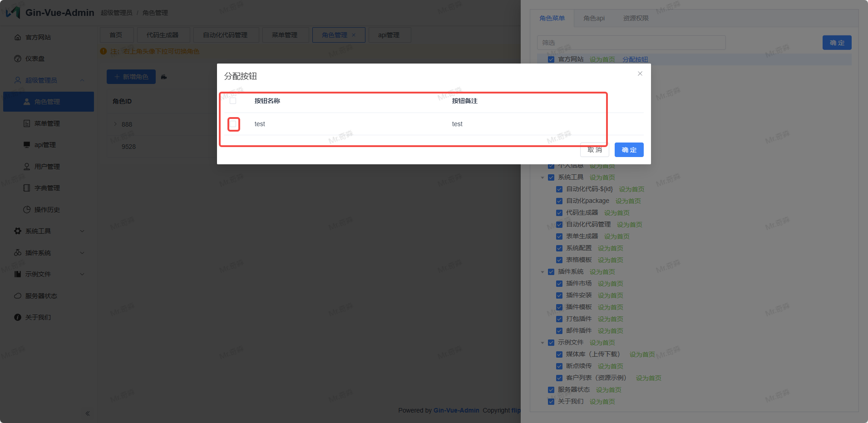This screenshot has width=868, height=423.
Task: Switch to the 角色api tab
Action: click(x=594, y=18)
